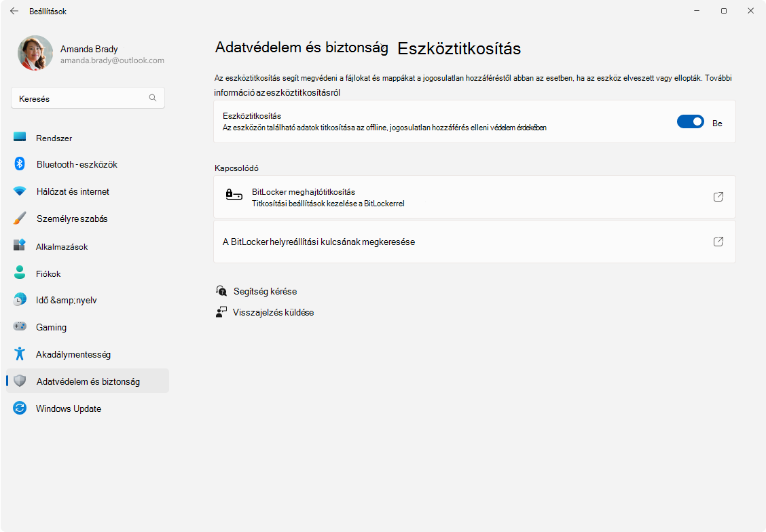
Task: Select Adatvédelem és biztonság sidebar item
Action: click(88, 381)
